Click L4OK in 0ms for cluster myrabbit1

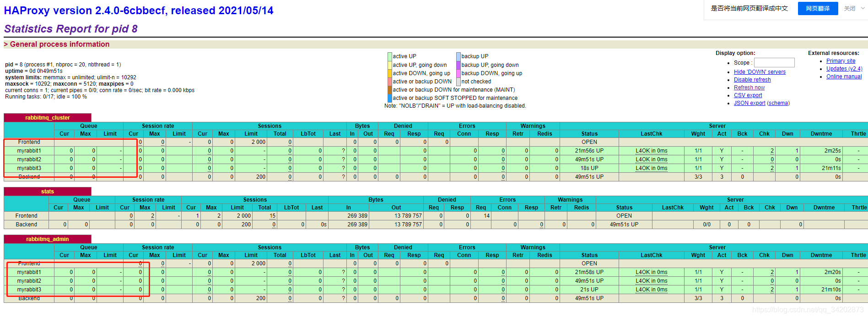(x=652, y=151)
